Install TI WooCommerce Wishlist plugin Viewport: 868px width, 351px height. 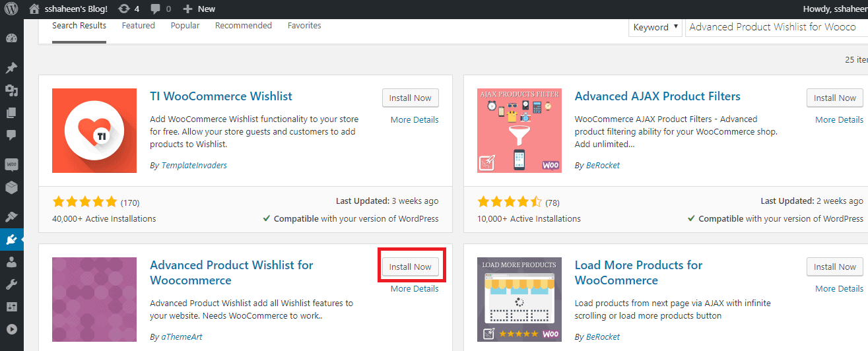pyautogui.click(x=410, y=98)
